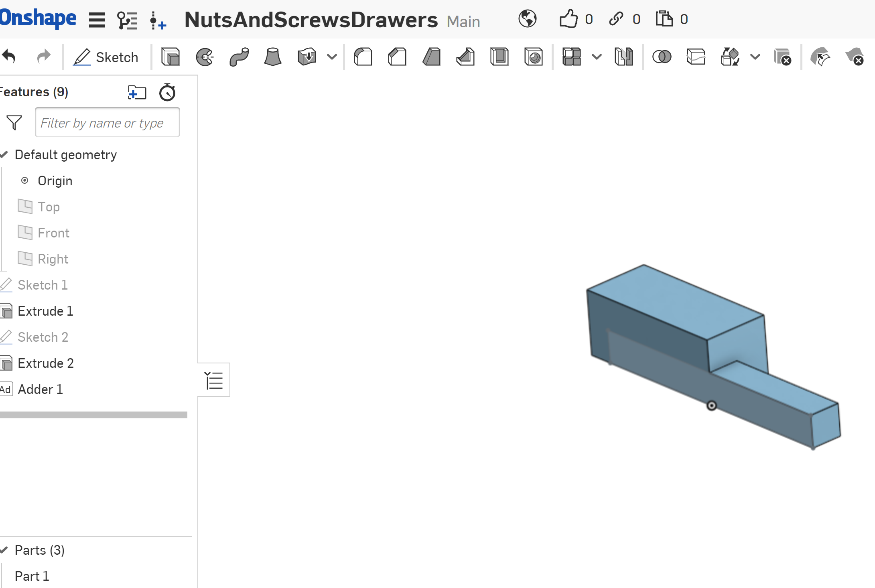
Task: Select the Boolean tool
Action: pyautogui.click(x=662, y=57)
